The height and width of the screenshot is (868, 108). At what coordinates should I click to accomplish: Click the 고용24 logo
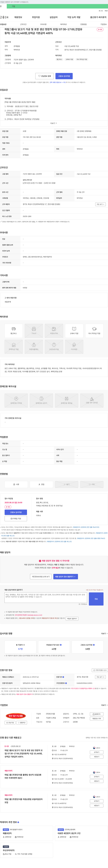coord(4,17)
